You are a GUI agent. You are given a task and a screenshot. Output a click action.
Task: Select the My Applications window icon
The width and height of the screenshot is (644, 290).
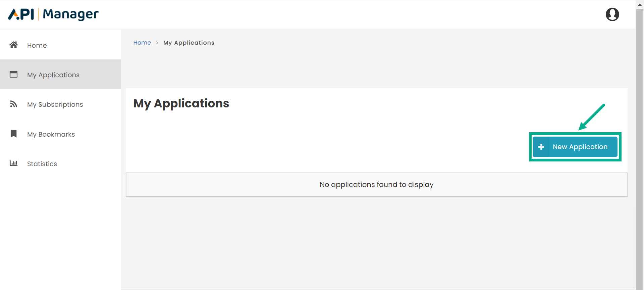click(x=13, y=74)
